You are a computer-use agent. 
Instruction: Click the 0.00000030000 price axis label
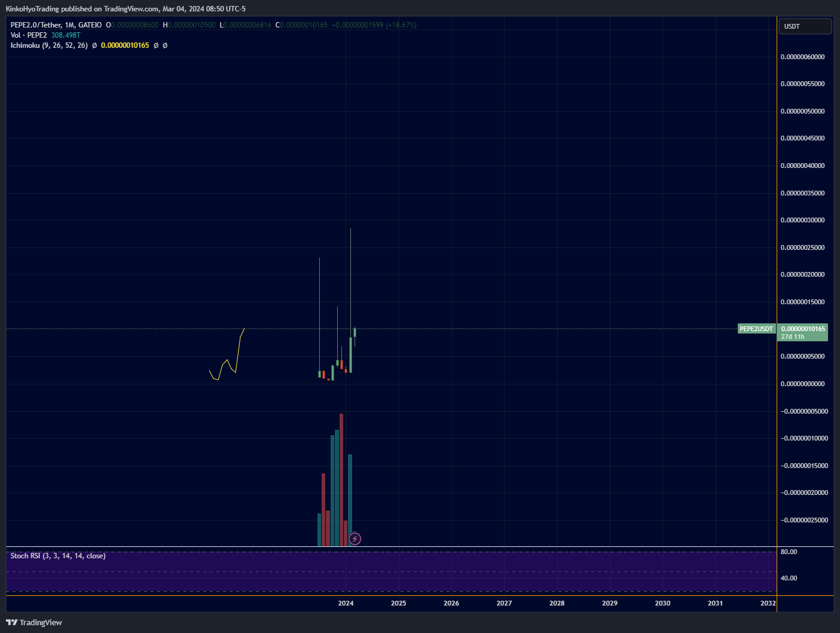[x=802, y=220]
